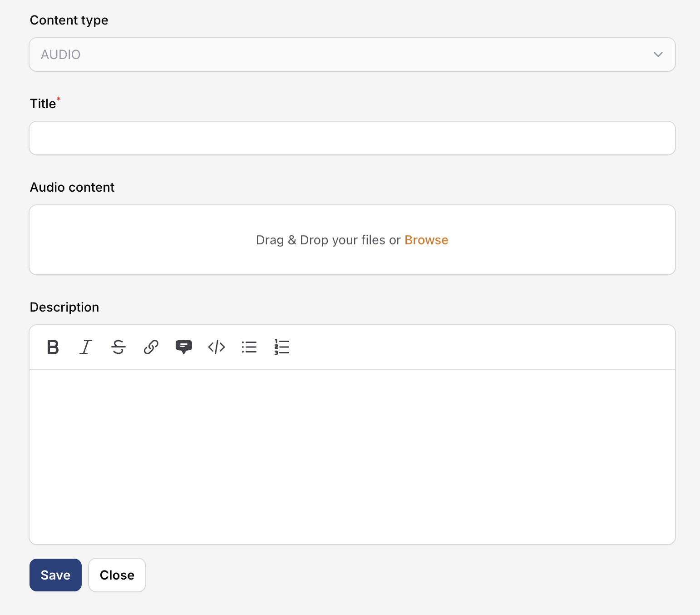This screenshot has height=615, width=700.
Task: Click the chevron arrow on Content type
Action: [658, 55]
